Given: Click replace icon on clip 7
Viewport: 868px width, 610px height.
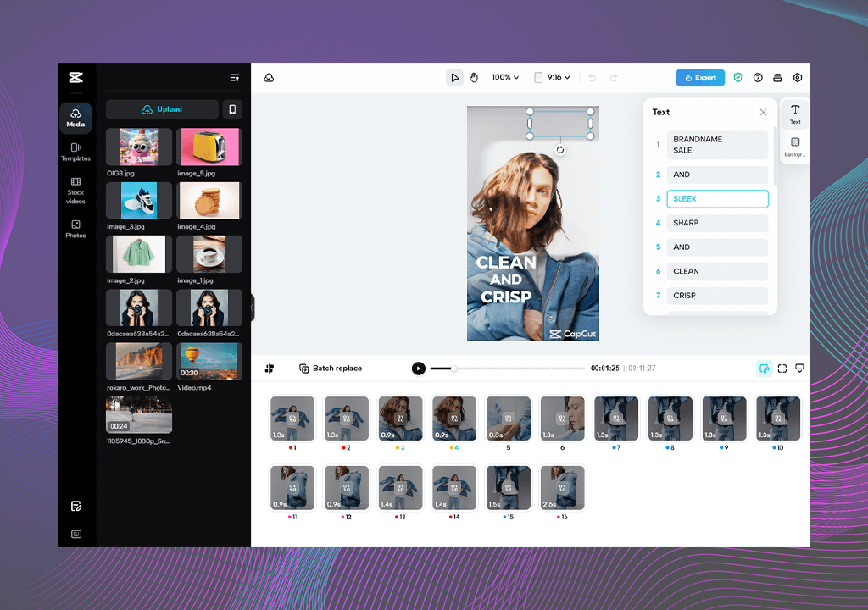Looking at the screenshot, I should pos(616,419).
